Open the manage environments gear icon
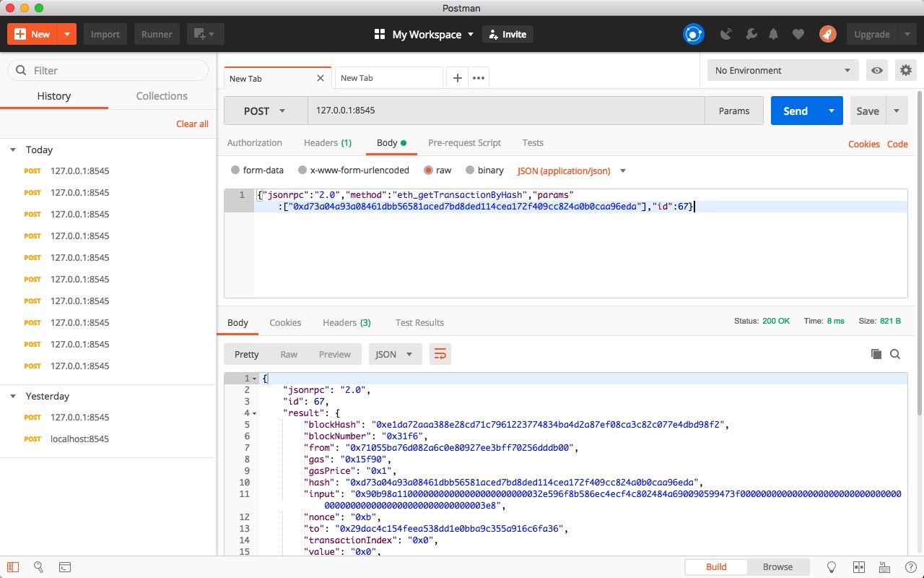Screen dimensions: 924x578 [x=906, y=70]
